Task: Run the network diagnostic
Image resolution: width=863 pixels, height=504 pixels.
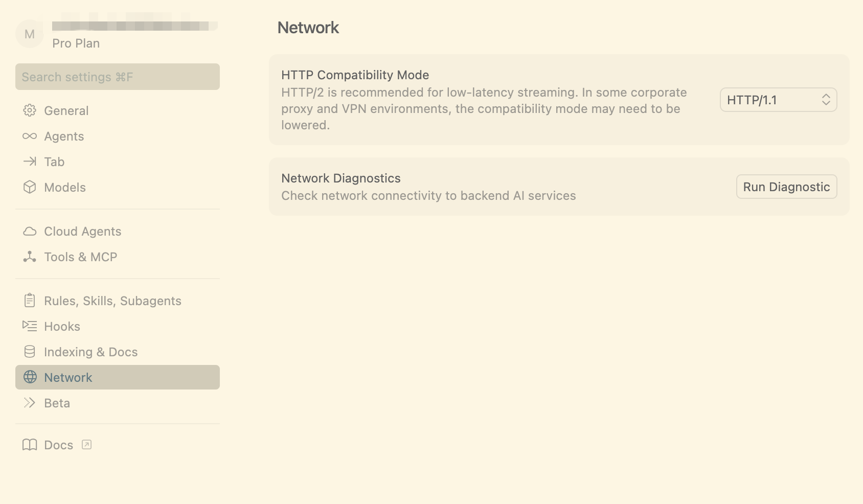Action: coord(786,187)
